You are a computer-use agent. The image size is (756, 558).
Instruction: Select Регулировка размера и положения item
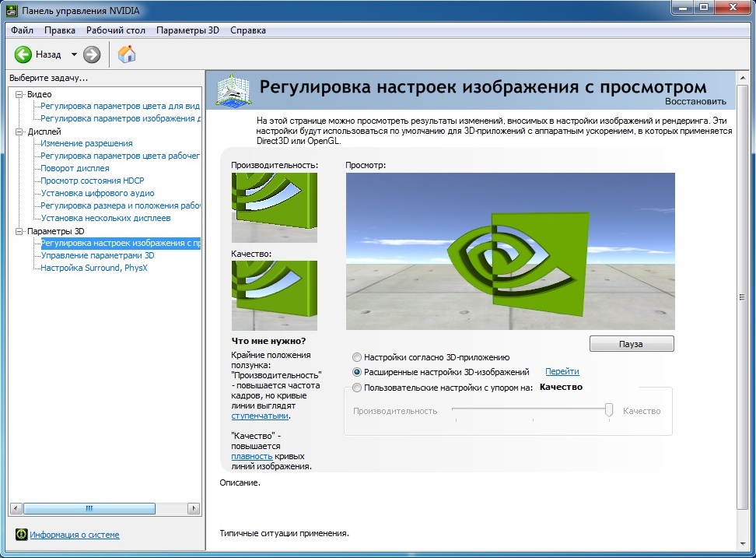121,206
